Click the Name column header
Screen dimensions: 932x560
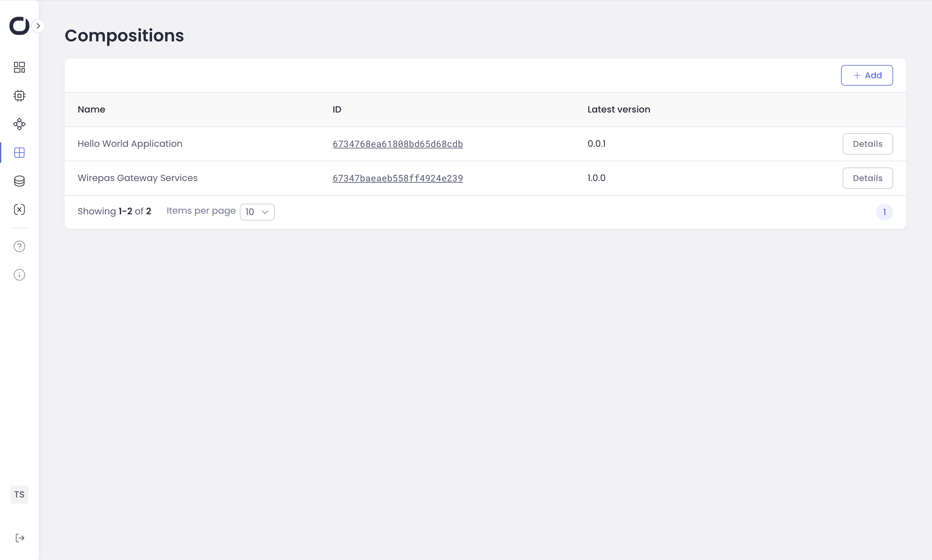[x=91, y=109]
